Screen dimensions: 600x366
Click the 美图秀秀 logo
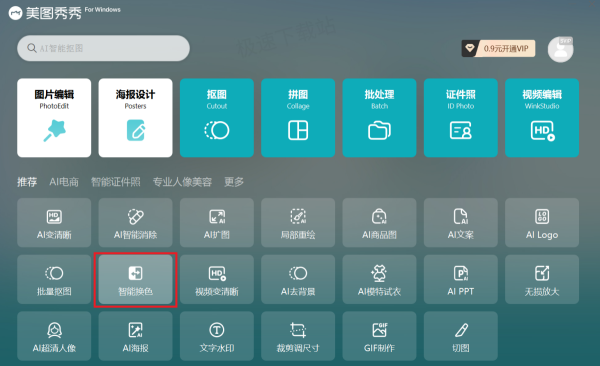point(45,13)
